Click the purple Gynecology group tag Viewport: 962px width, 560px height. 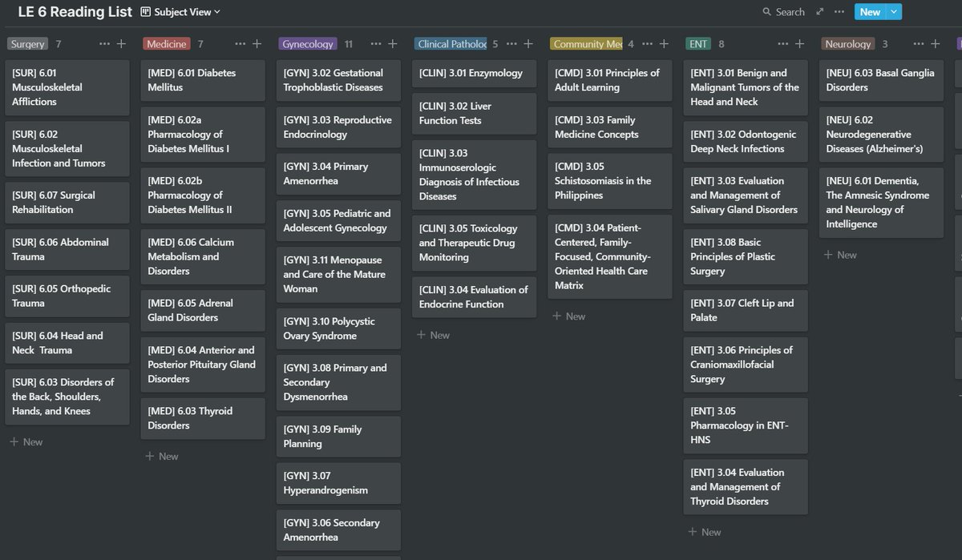(x=308, y=44)
